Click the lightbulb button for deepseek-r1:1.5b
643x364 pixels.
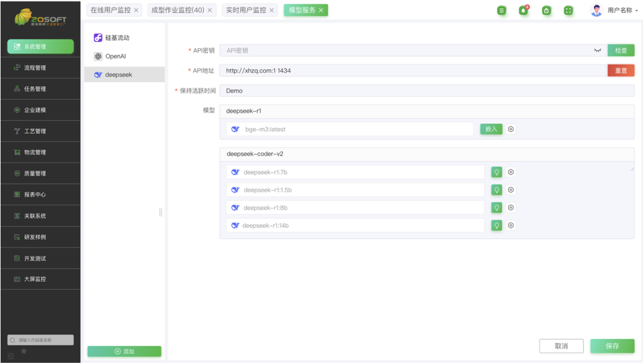pos(497,190)
